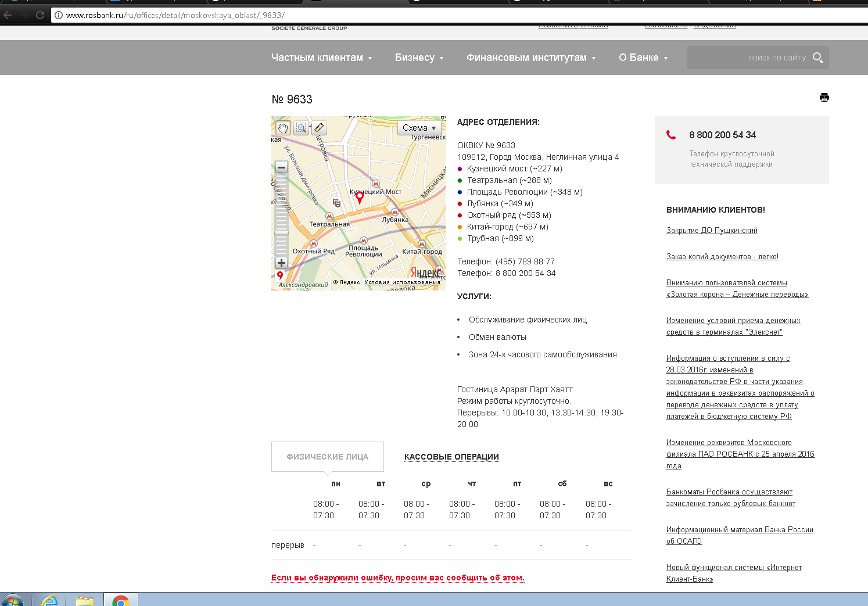
Task: Select the Физические лица tab
Action: point(328,457)
